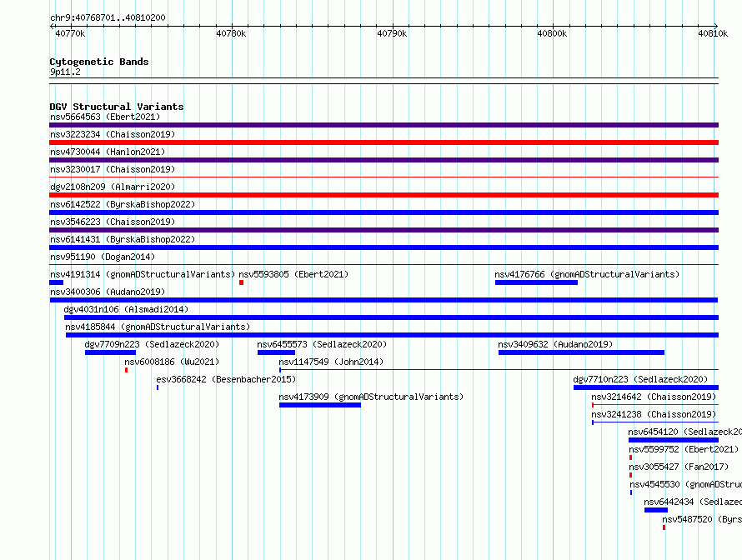Select nsv5593805 (Ebert2021) label
Image resolution: width=742 pixels, height=560 pixels.
pos(293,274)
